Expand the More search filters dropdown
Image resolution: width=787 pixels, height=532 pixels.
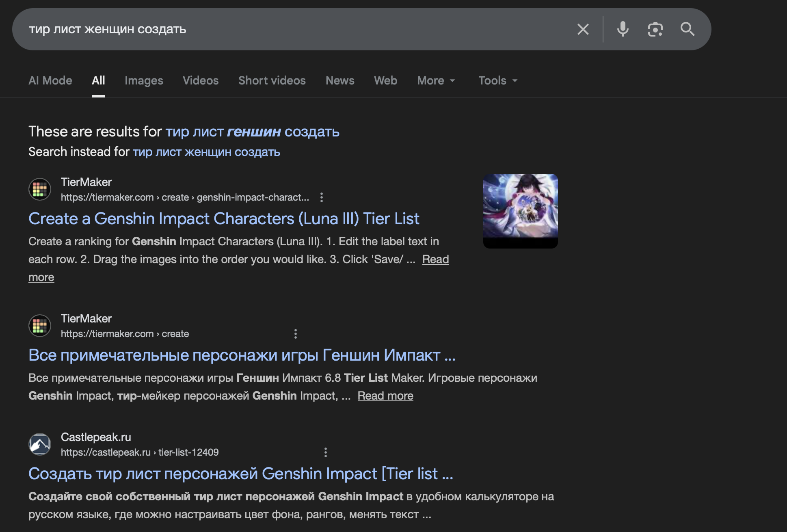pos(436,80)
